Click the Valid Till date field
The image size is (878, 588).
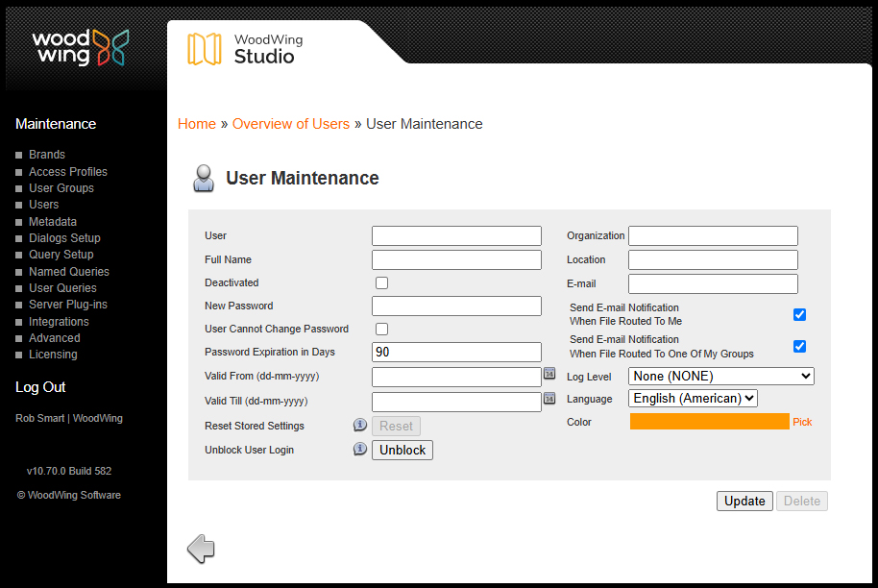point(456,402)
